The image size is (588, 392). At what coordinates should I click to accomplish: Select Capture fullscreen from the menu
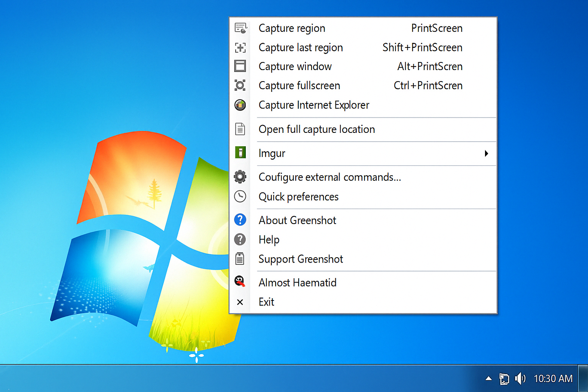pyautogui.click(x=299, y=86)
